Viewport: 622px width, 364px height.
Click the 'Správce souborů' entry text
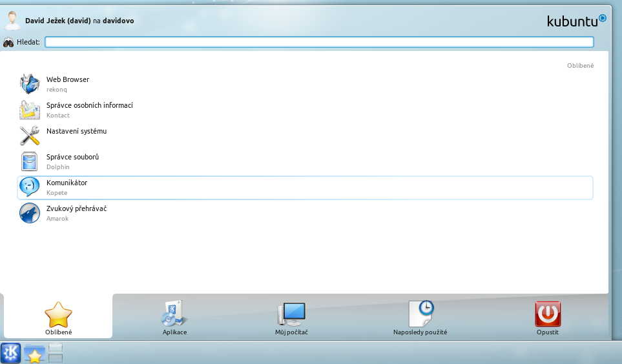pos(72,157)
